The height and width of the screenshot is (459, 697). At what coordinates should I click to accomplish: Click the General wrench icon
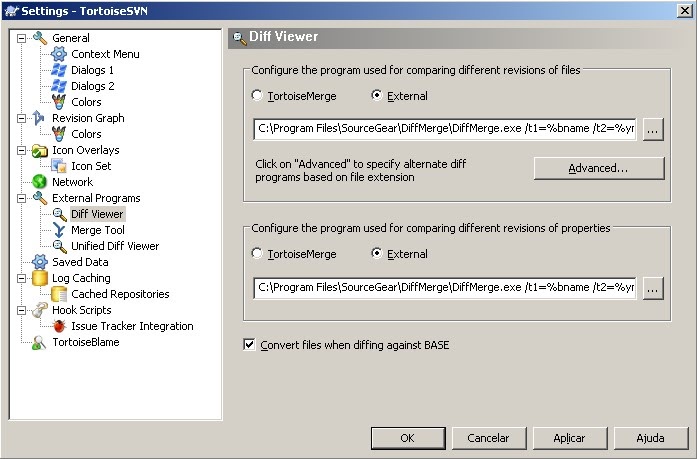pos(40,38)
